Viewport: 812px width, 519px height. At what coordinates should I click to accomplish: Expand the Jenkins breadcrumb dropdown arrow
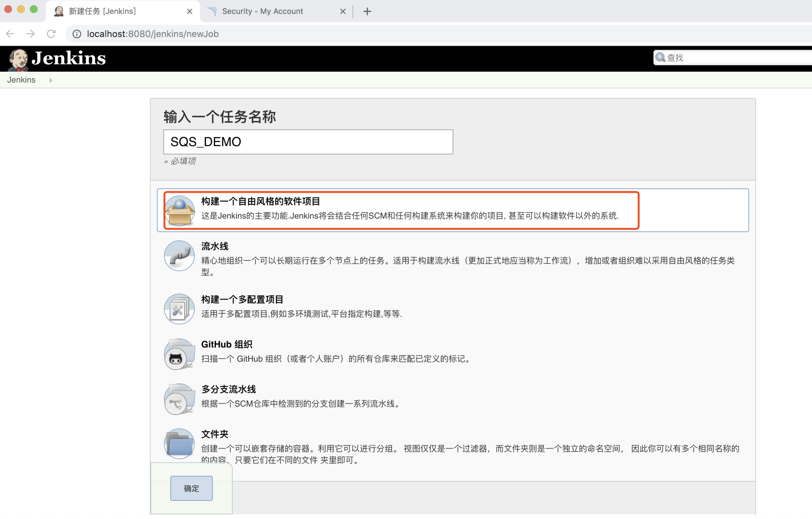pyautogui.click(x=51, y=80)
